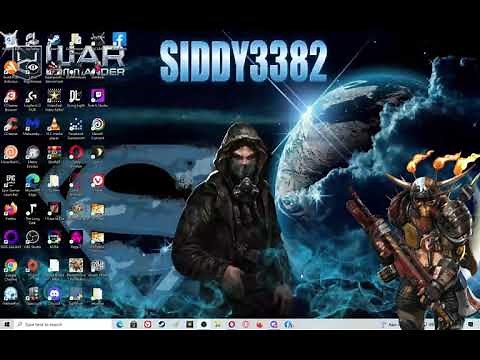Open the Facebook icon on the taskbar
The width and height of the screenshot is (480, 360).
288,324
